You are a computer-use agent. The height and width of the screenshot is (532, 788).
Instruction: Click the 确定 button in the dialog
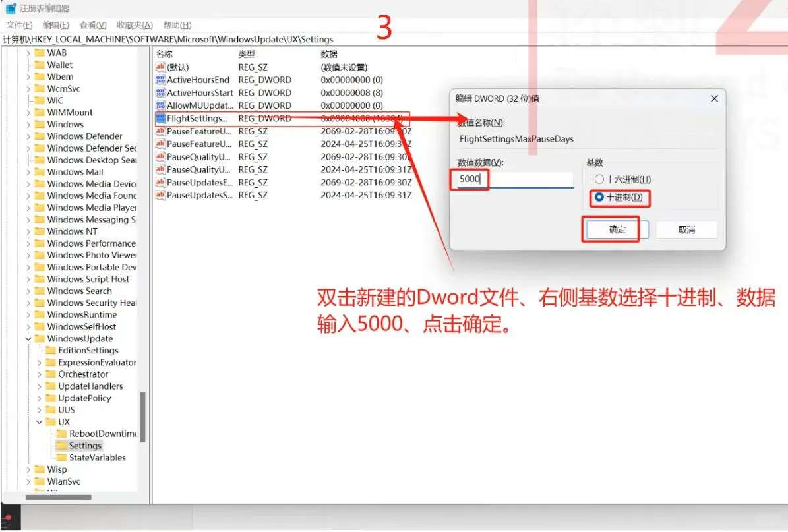[618, 229]
